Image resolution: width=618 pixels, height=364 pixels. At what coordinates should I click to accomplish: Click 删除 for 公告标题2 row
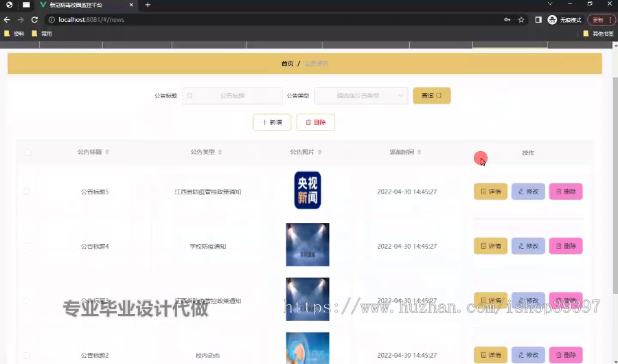pos(566,355)
